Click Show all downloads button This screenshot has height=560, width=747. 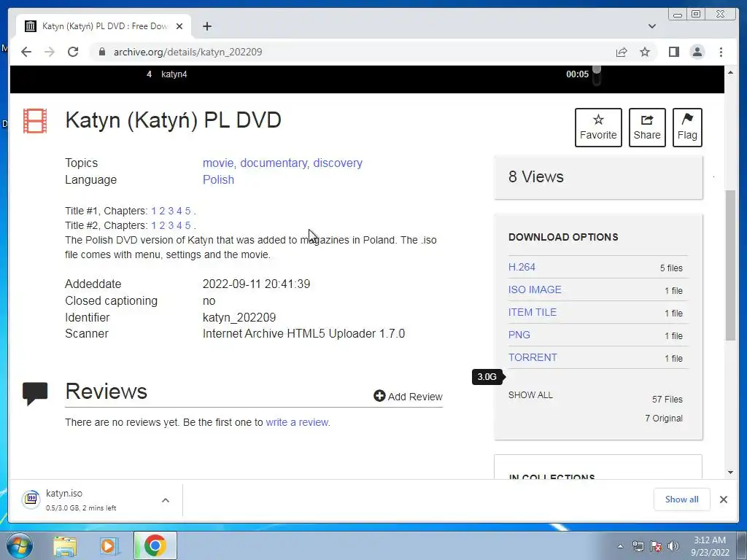click(x=682, y=499)
